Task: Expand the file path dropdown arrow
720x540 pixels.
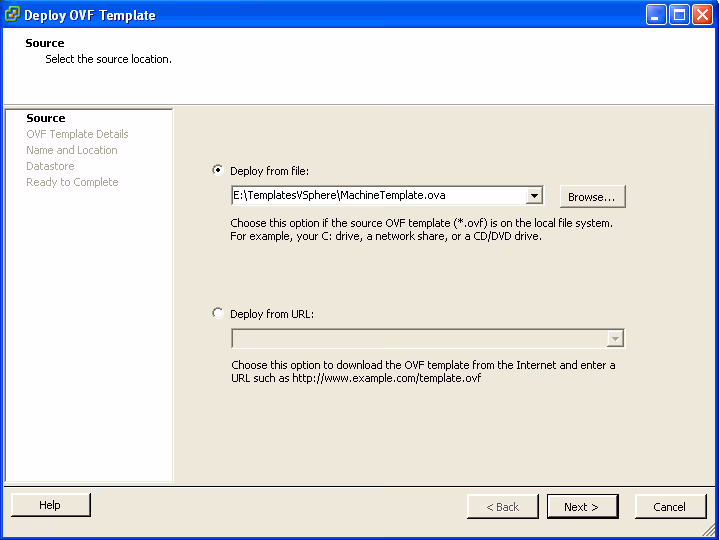Action: coord(534,196)
